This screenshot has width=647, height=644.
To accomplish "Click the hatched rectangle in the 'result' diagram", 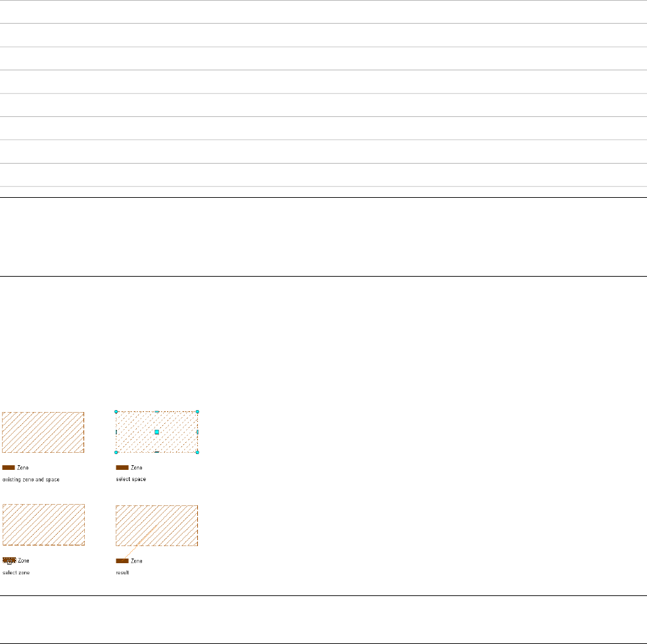I will pyautogui.click(x=156, y=525).
